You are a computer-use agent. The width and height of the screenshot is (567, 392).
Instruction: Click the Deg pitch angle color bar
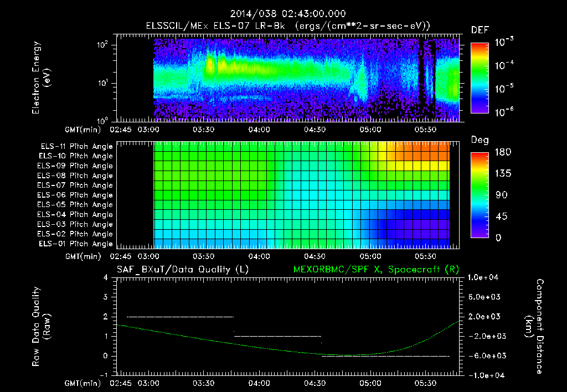click(x=480, y=195)
